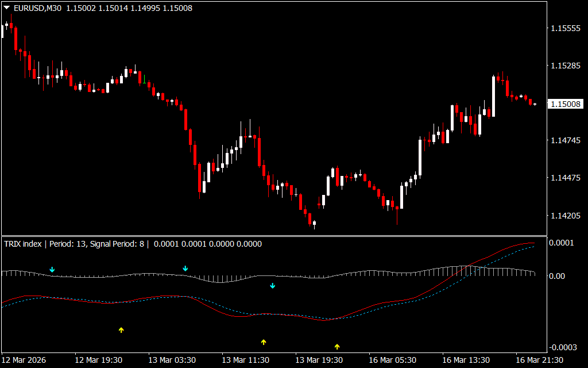The width and height of the screenshot is (588, 368).
Task: Select the leftmost yellow up arrow signal
Action: tap(121, 330)
